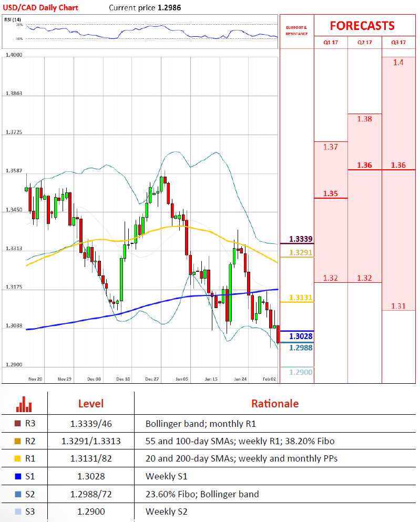The image size is (420, 522).
Task: Click the Rationale column header
Action: (x=274, y=404)
